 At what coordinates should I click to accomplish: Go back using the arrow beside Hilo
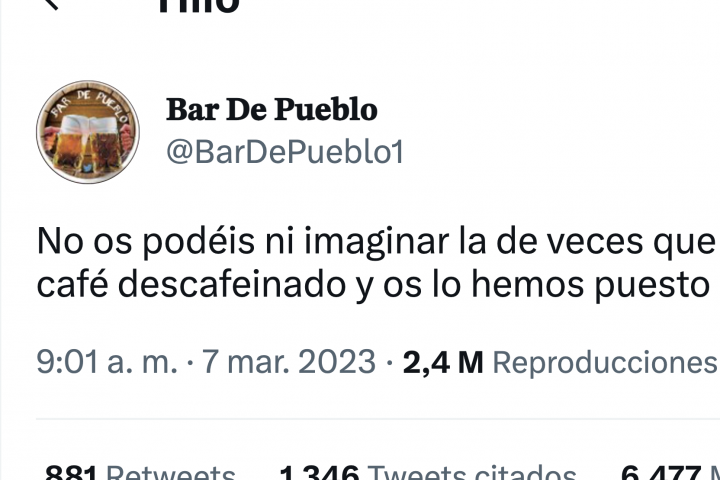pos(51,4)
